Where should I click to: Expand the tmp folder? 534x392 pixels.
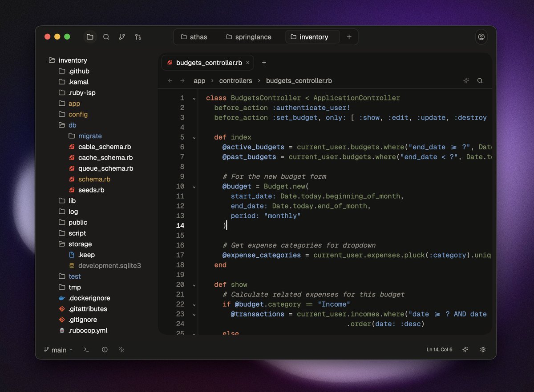click(x=70, y=287)
